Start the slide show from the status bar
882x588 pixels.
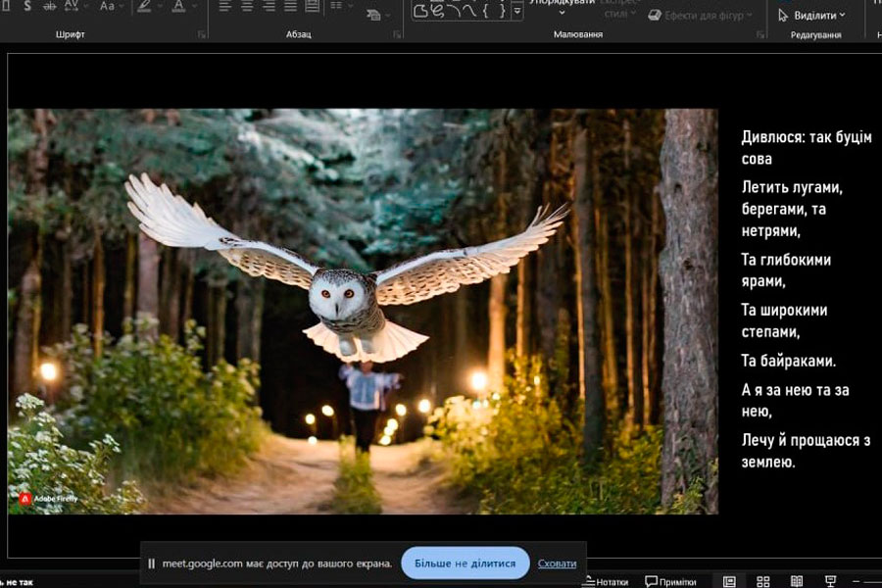click(831, 581)
